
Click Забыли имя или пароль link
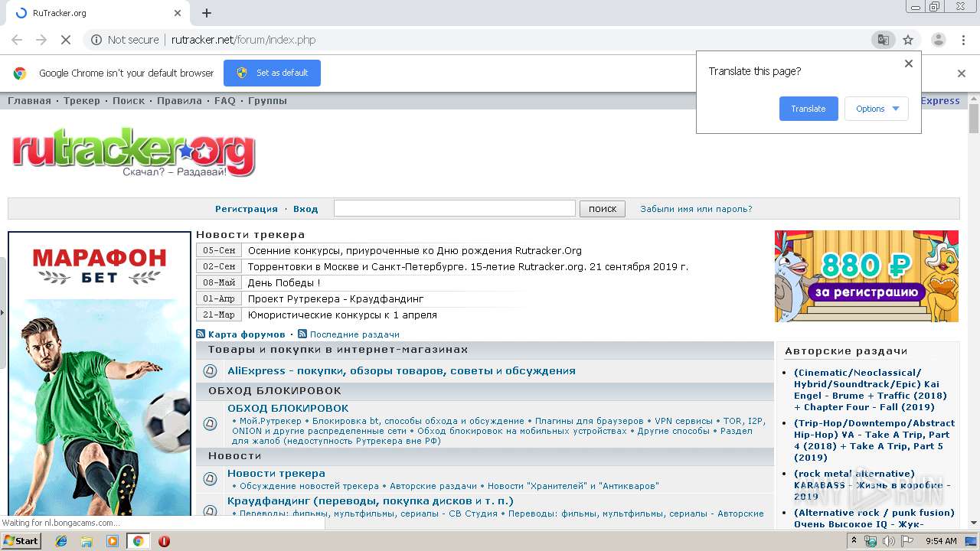pyautogui.click(x=696, y=209)
